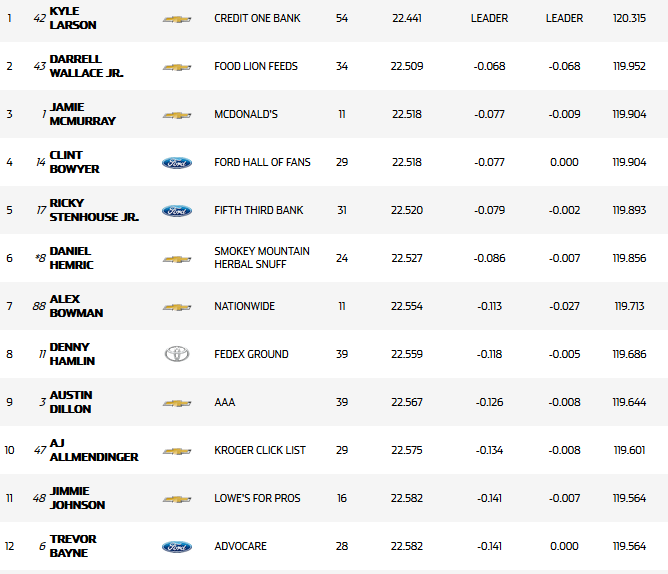Click car number 42 badge
The image size is (668, 574).
(x=40, y=19)
